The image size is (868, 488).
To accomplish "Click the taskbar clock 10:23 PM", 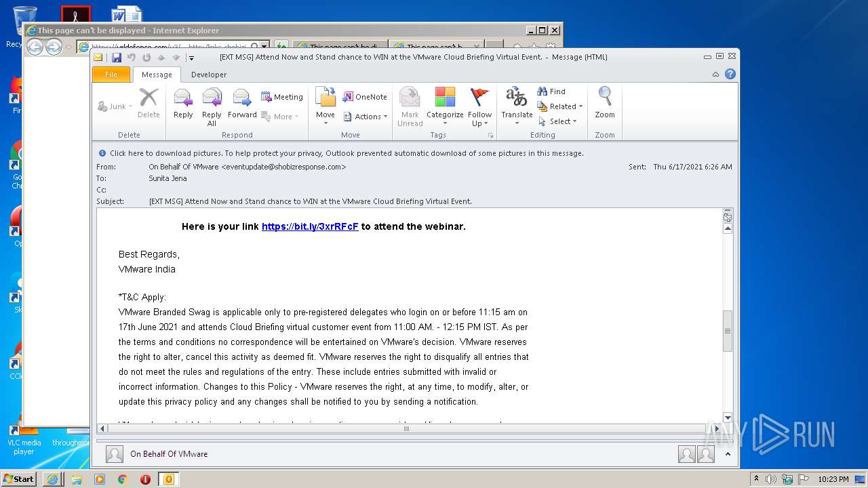I will tap(833, 479).
